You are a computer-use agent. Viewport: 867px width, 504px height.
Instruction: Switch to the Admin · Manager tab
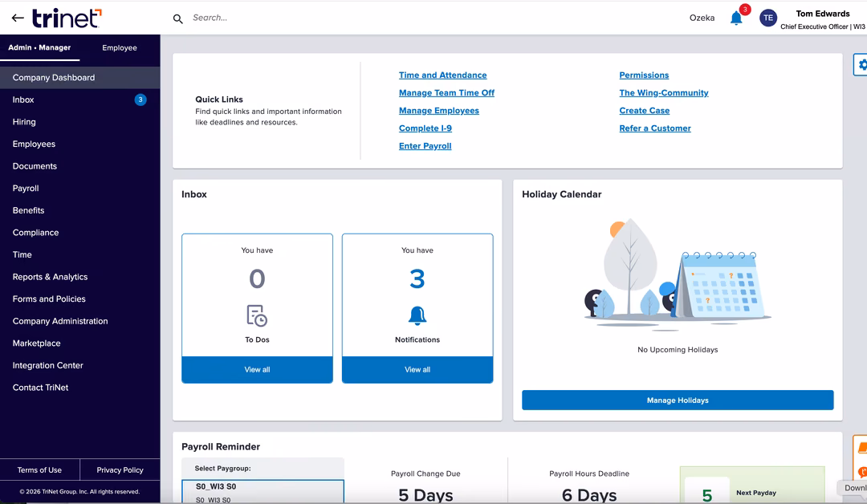pyautogui.click(x=39, y=47)
